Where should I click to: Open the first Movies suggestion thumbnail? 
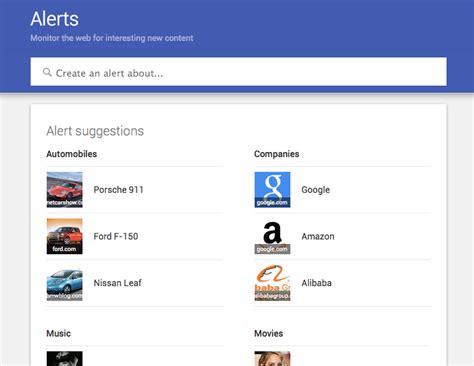272,359
